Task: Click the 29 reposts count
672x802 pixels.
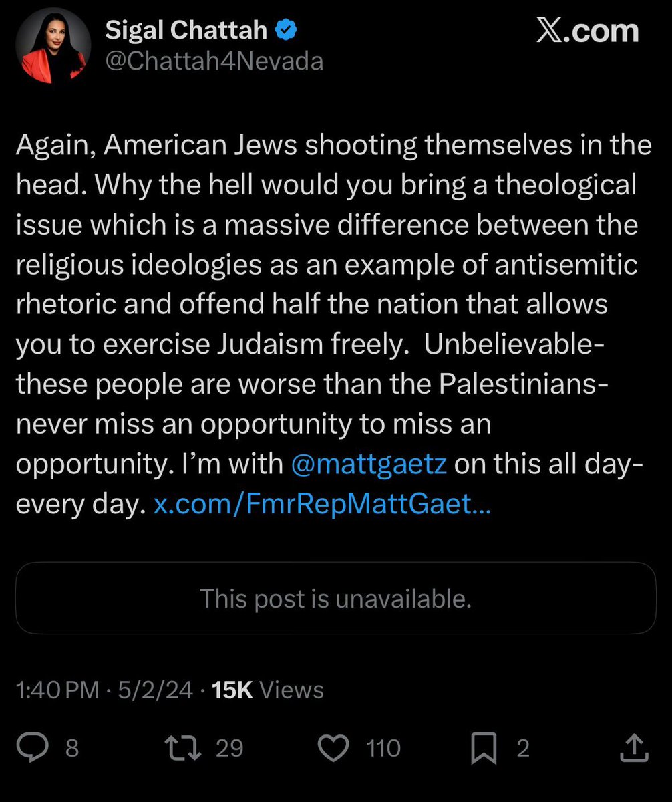Action: (229, 748)
